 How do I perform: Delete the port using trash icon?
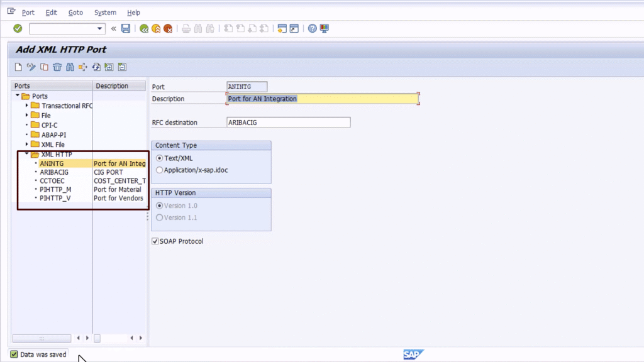[x=57, y=67]
